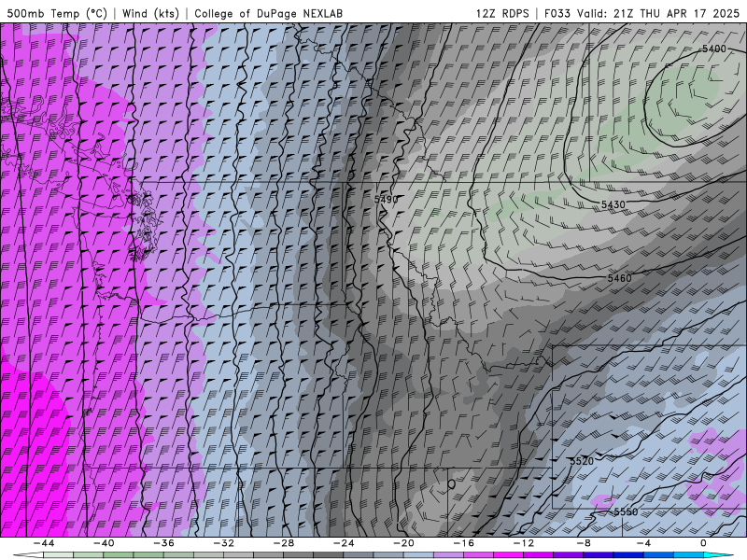The height and width of the screenshot is (560, 747).
Task: Click 'College of DuPage NEXLAB' header text
Action: pos(268,13)
